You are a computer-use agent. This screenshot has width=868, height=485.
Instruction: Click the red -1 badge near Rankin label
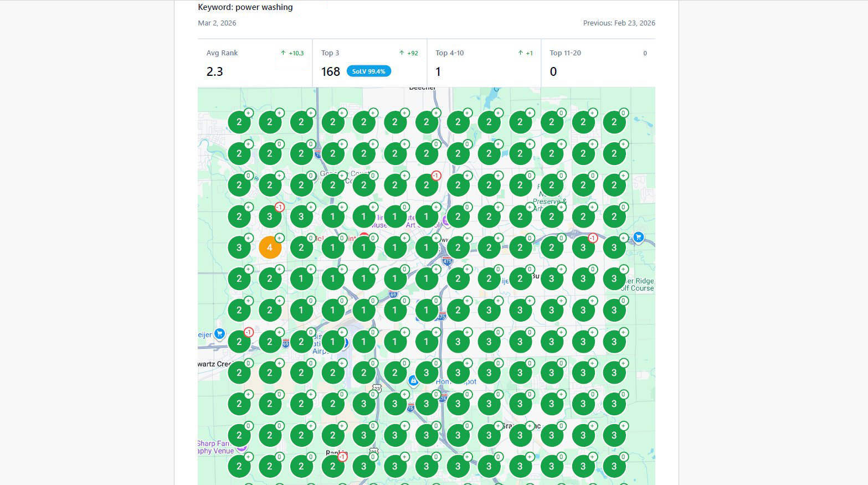[x=342, y=457]
